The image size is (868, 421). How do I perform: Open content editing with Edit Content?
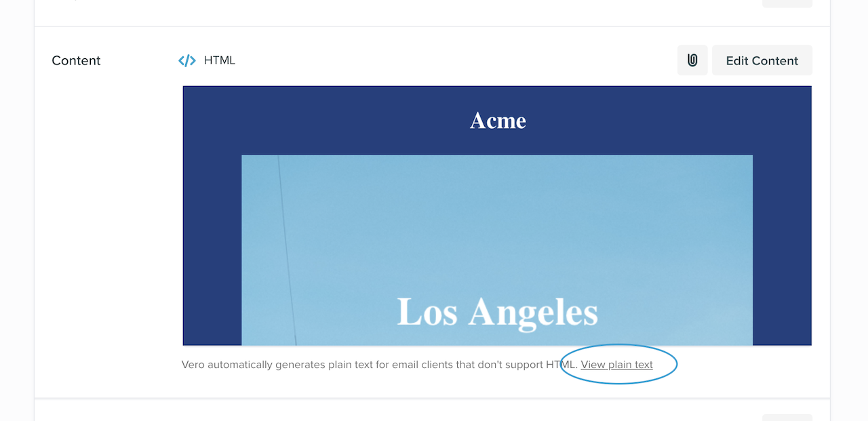[762, 60]
